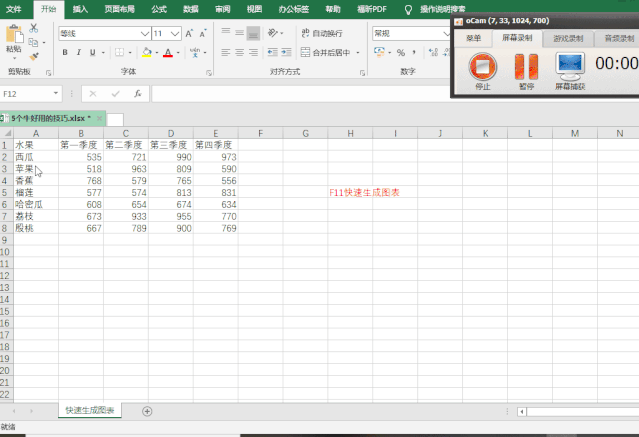
Task: Switch to the 视图 View tab
Action: coord(254,9)
